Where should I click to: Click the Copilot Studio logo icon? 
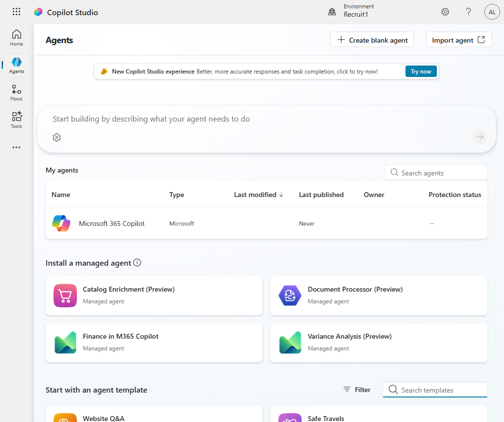tap(38, 12)
